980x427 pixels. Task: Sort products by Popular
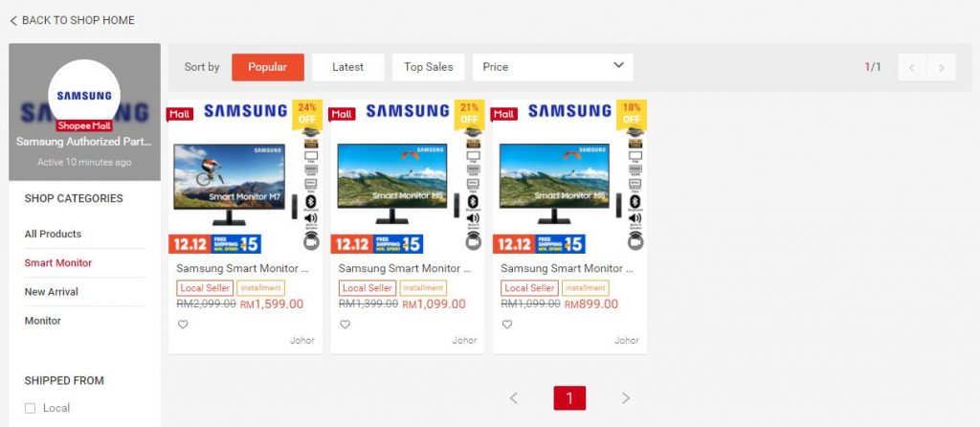[x=268, y=67]
